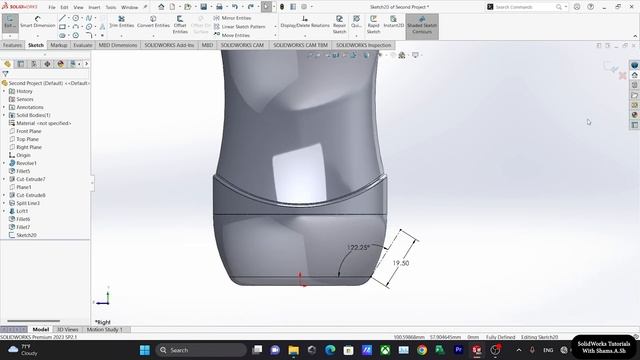The image size is (640, 360).
Task: Select the Polygon sketch tool
Action: tap(76, 36)
